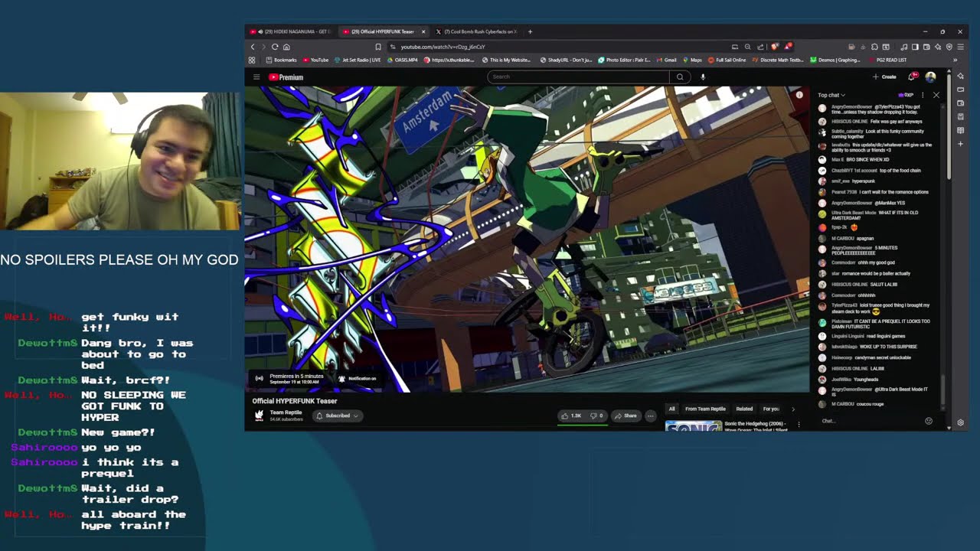Open the Subscribed options dropdown

tap(337, 416)
